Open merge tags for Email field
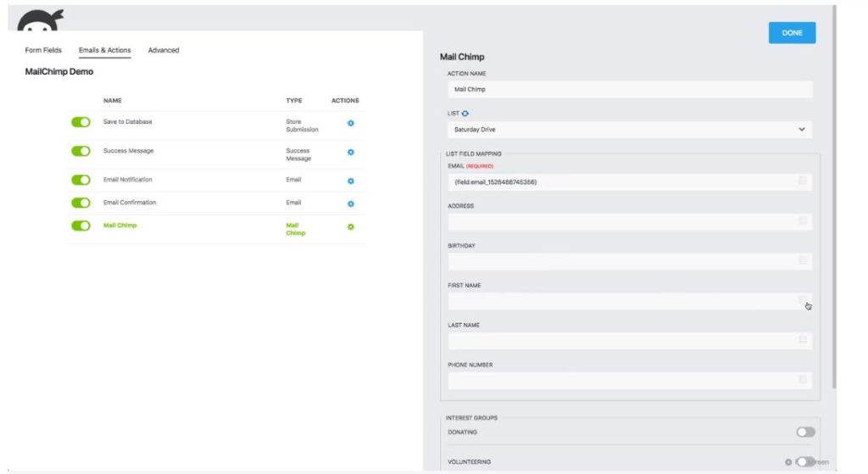868x474 pixels. coord(802,181)
